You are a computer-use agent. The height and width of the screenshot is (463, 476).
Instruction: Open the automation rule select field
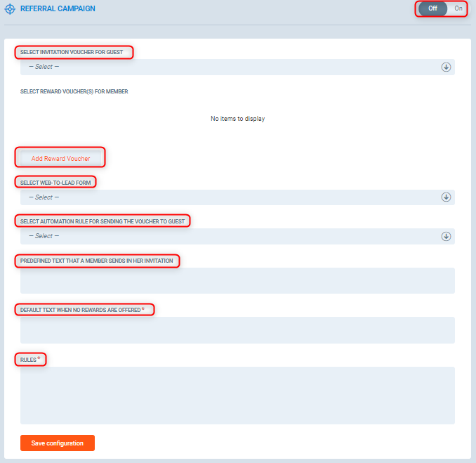pyautogui.click(x=225, y=236)
